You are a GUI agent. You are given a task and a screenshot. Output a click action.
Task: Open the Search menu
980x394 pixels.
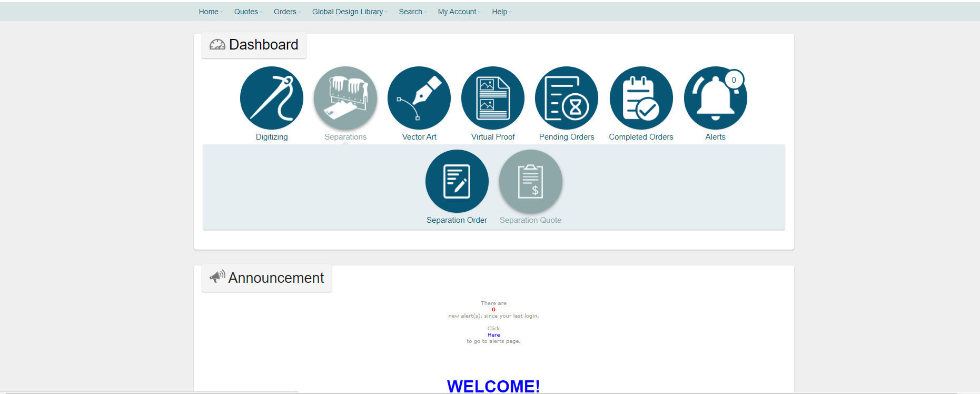coord(410,12)
